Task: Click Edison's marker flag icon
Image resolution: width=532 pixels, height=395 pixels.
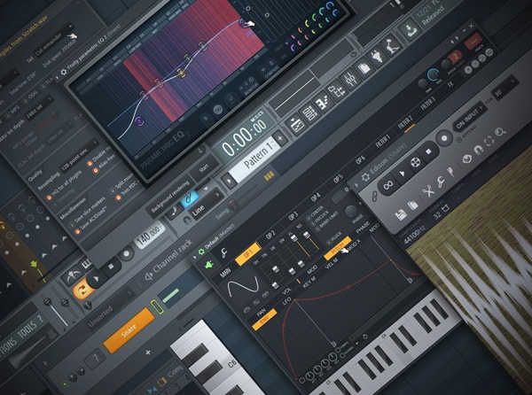Action: point(451,173)
